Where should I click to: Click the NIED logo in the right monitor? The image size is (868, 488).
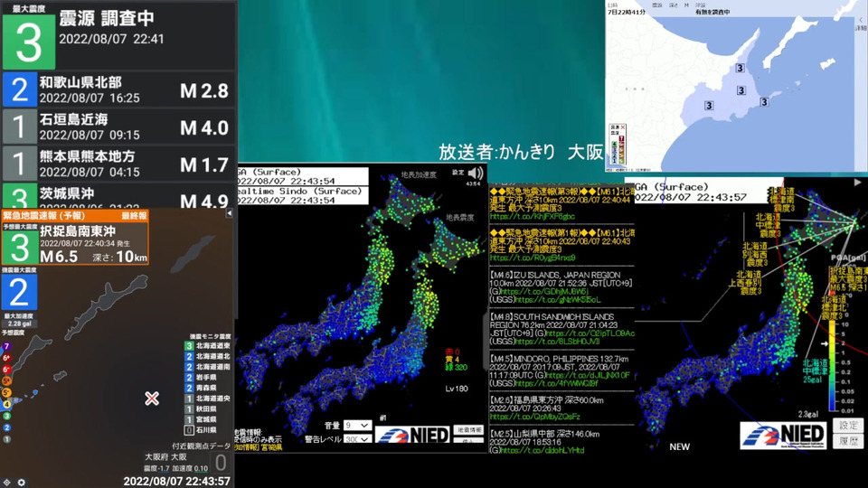(783, 436)
